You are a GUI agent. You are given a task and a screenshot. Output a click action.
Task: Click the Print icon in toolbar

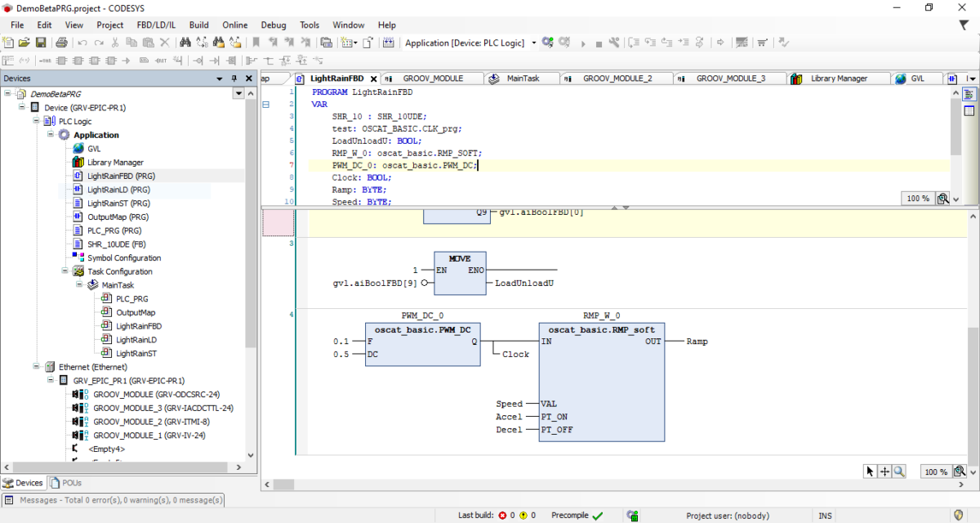coord(61,42)
